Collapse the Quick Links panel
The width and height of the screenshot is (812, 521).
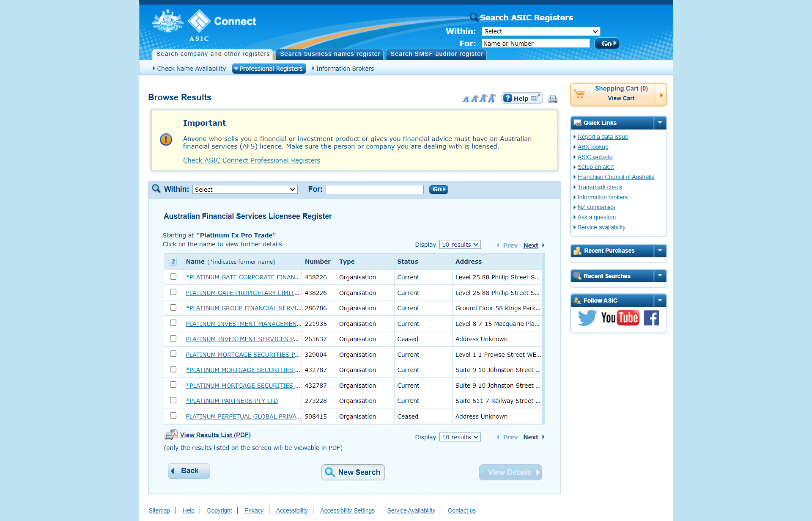(x=660, y=123)
